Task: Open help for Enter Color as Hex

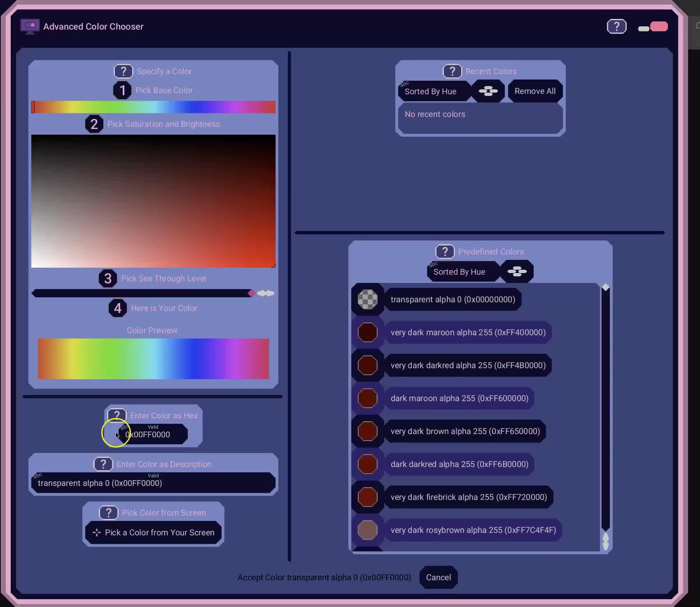Action: [117, 415]
